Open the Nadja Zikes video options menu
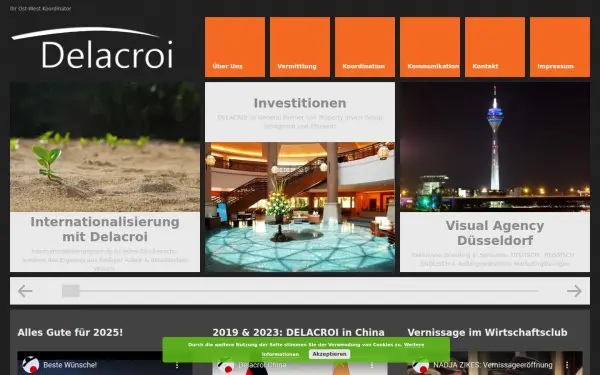This screenshot has height=375, width=600. pyautogui.click(x=567, y=365)
